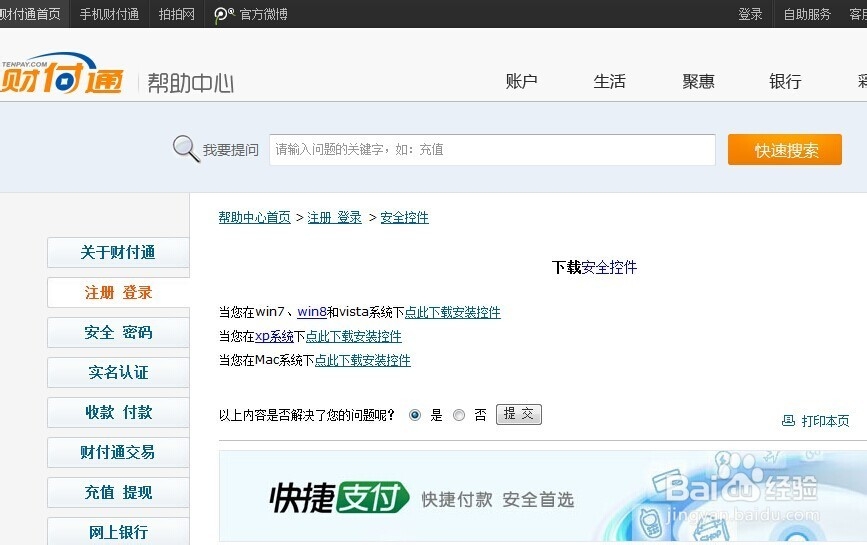Open 注册 登录 breadcrumb link
This screenshot has width=867, height=545.
pyautogui.click(x=335, y=217)
